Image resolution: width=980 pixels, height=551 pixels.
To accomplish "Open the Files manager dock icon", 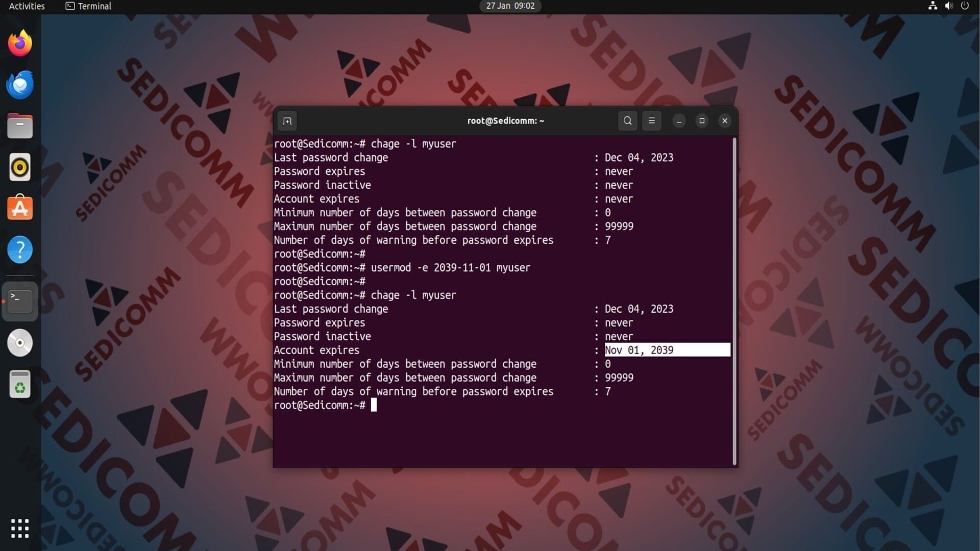I will coord(20,126).
